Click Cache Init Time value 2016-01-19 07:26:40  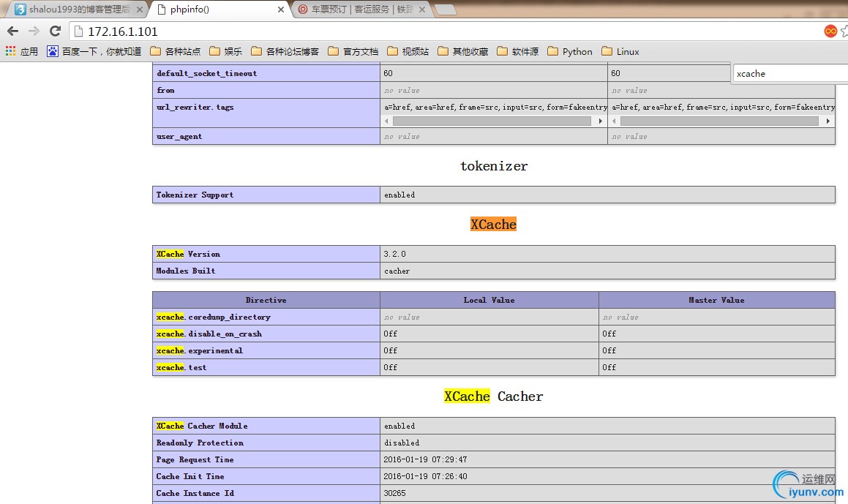(x=425, y=476)
